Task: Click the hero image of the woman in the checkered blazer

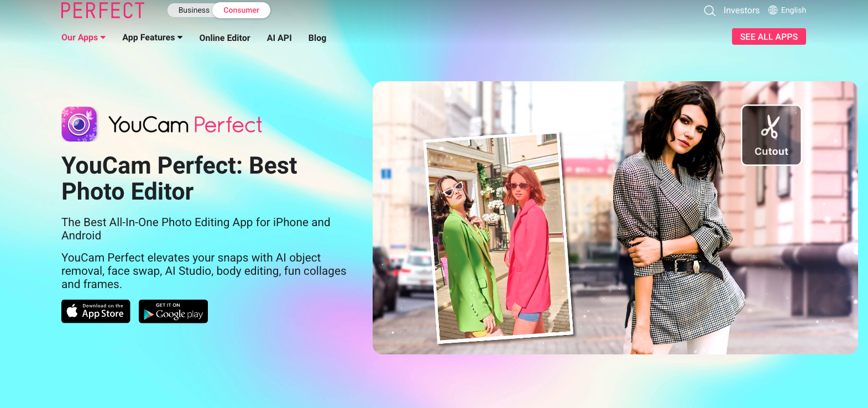Action: (x=615, y=218)
